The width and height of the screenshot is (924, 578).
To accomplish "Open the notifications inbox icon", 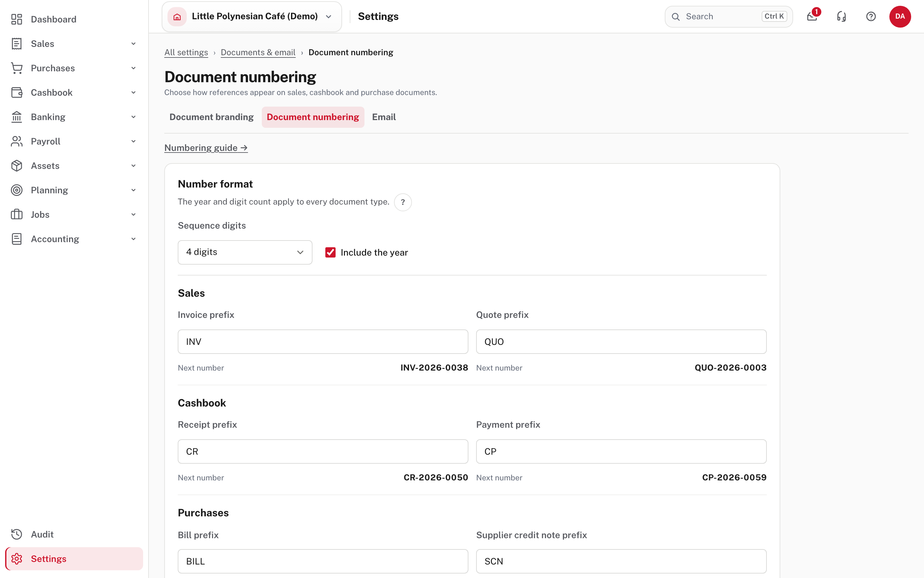I will pyautogui.click(x=812, y=16).
